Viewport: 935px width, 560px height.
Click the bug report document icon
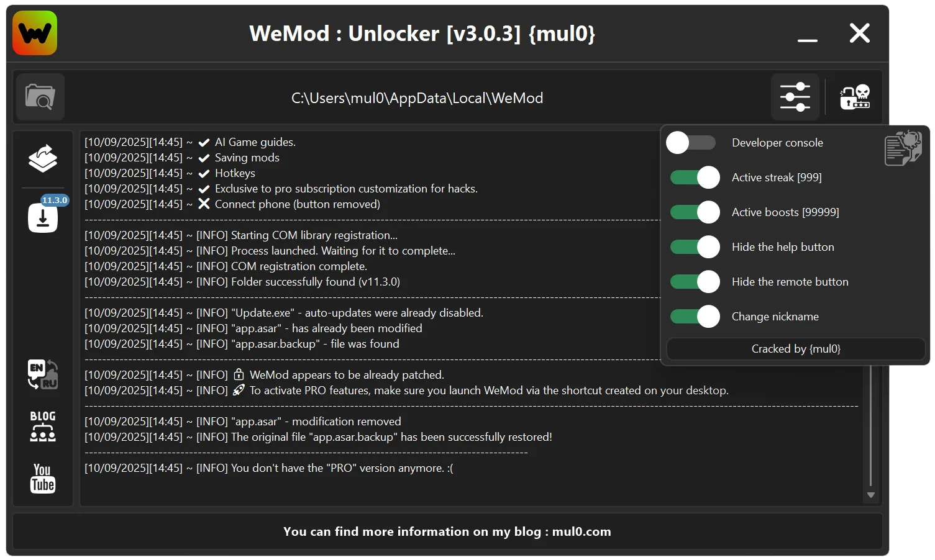tap(903, 147)
